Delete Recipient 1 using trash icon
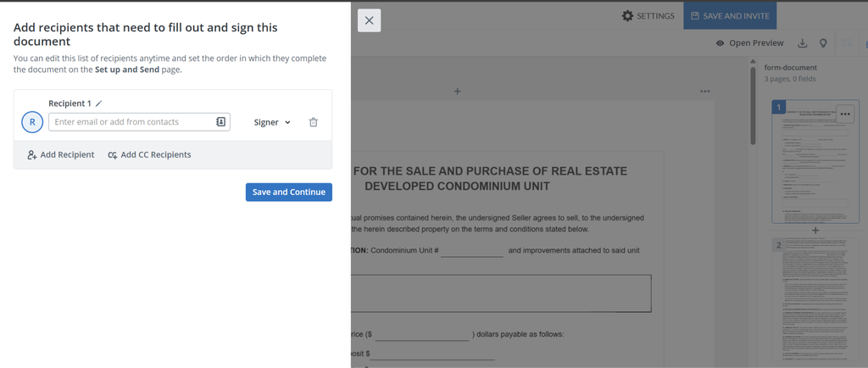868x368 pixels. pyautogui.click(x=314, y=122)
